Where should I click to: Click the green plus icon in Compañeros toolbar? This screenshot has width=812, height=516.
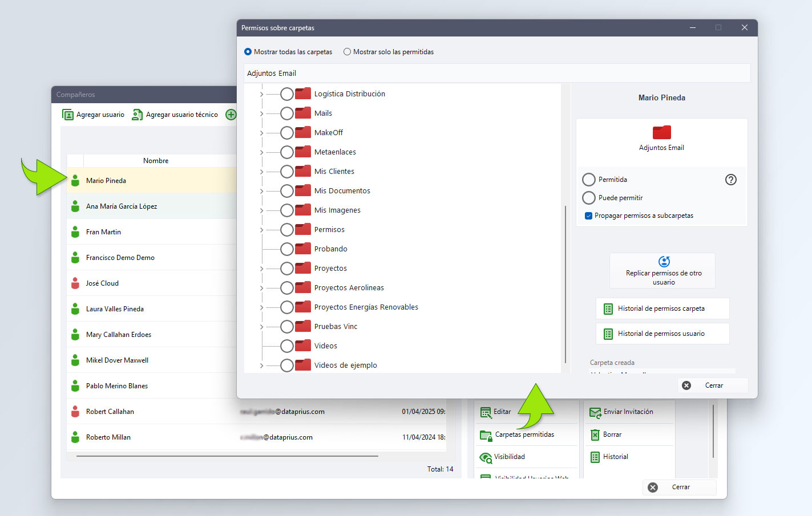point(231,115)
